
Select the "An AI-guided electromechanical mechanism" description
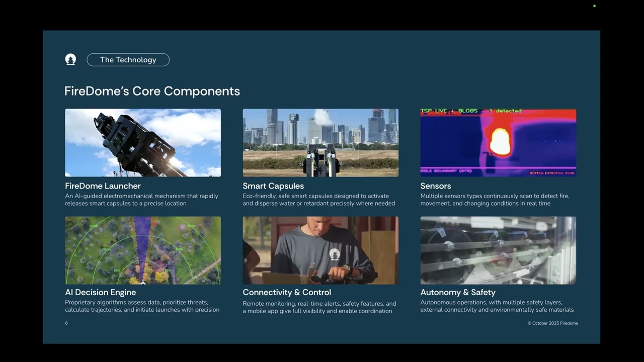click(x=141, y=200)
